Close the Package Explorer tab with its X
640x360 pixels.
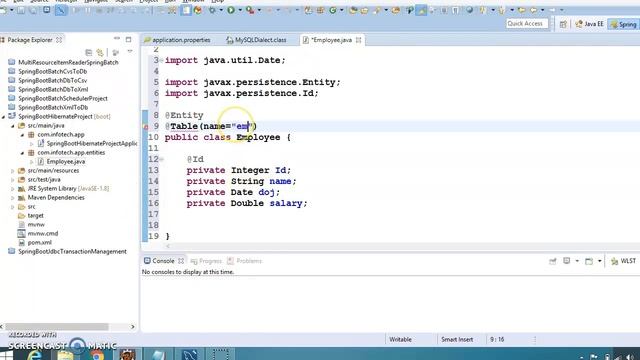click(x=59, y=40)
